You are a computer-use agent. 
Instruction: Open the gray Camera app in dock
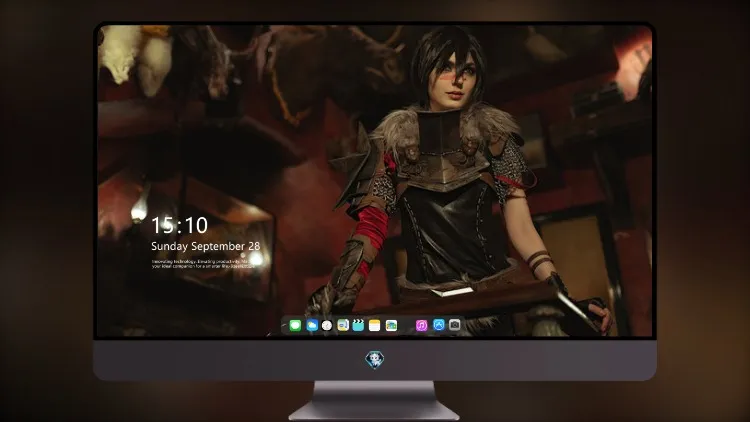point(455,325)
